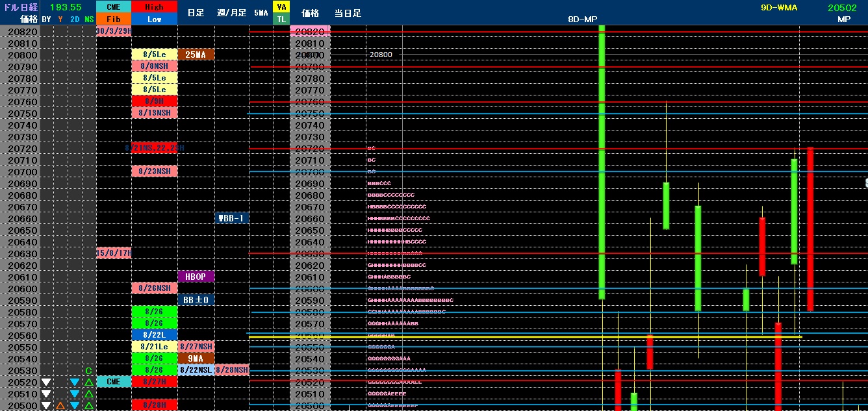The width and height of the screenshot is (868, 411).
Task: Click the white down triangle in row 20500
Action: 45,405
